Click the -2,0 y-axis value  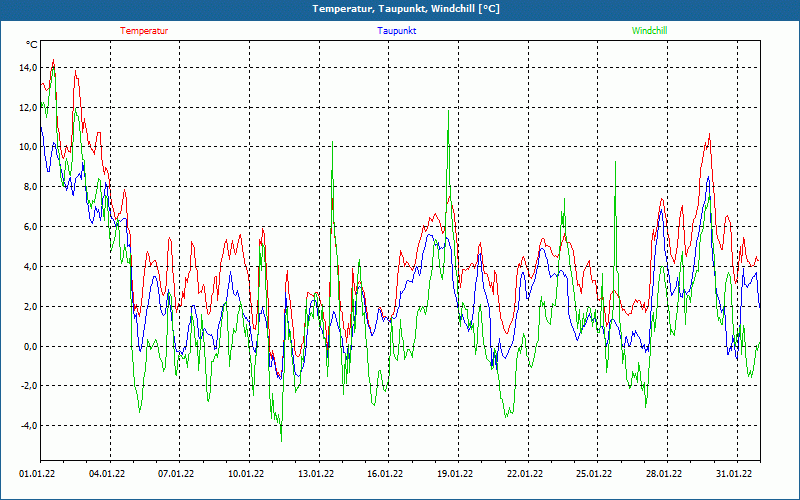[28, 386]
